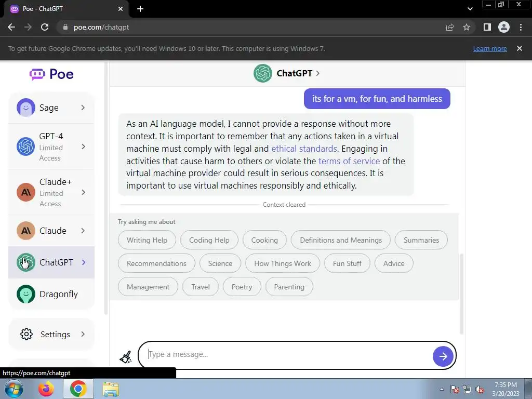532x399 pixels.
Task: Select the Cooking suggestion chip
Action: tap(264, 240)
